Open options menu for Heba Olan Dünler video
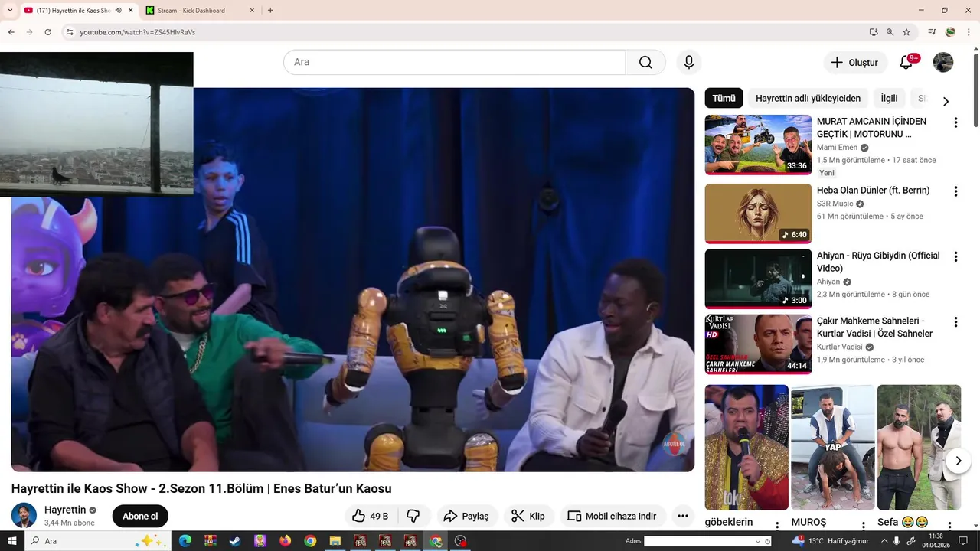980x551 pixels. tap(955, 191)
